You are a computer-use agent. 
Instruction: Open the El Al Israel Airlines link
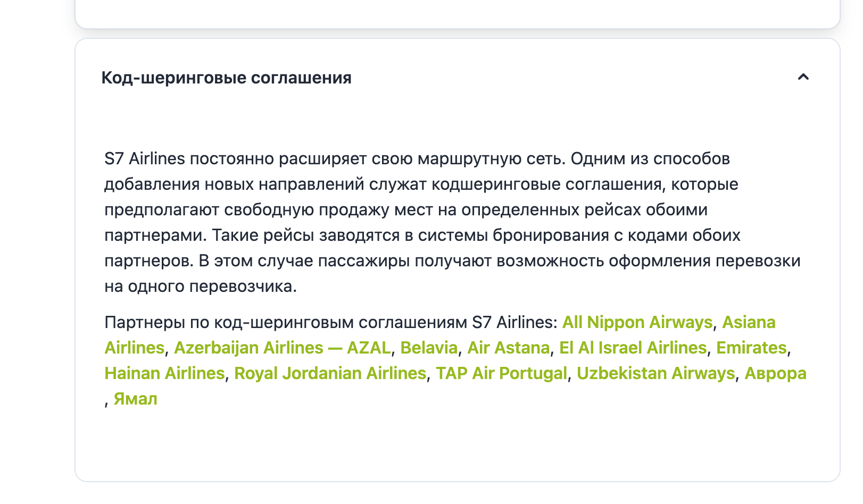click(x=633, y=348)
